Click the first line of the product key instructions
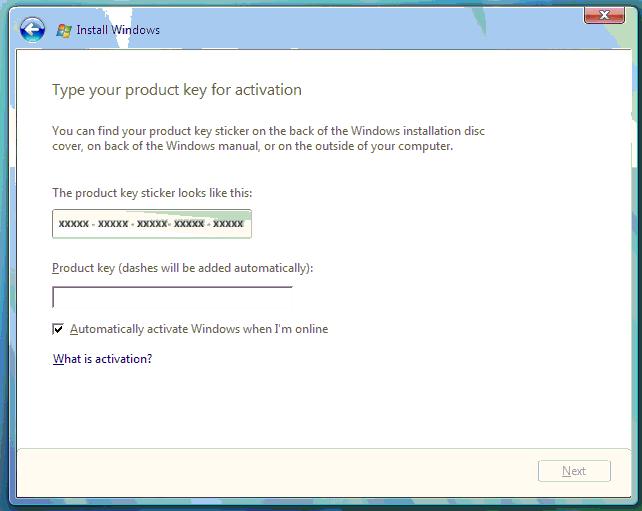Image resolution: width=642 pixels, height=511 pixels. [x=268, y=131]
